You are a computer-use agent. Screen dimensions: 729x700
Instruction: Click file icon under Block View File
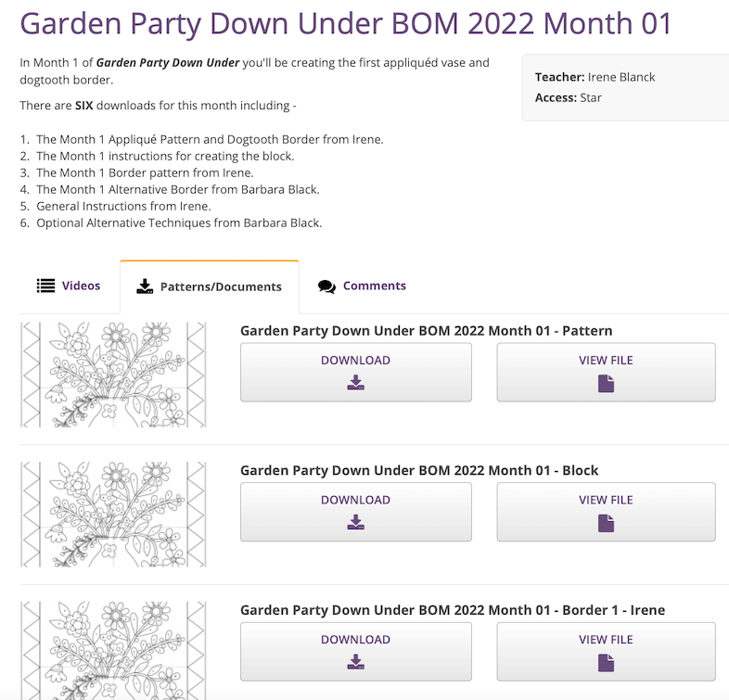click(x=606, y=523)
